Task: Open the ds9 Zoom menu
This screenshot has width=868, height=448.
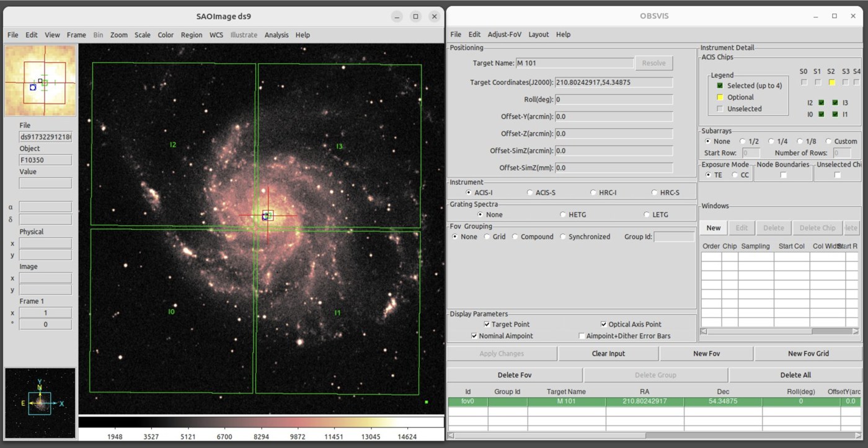Action: coord(119,35)
